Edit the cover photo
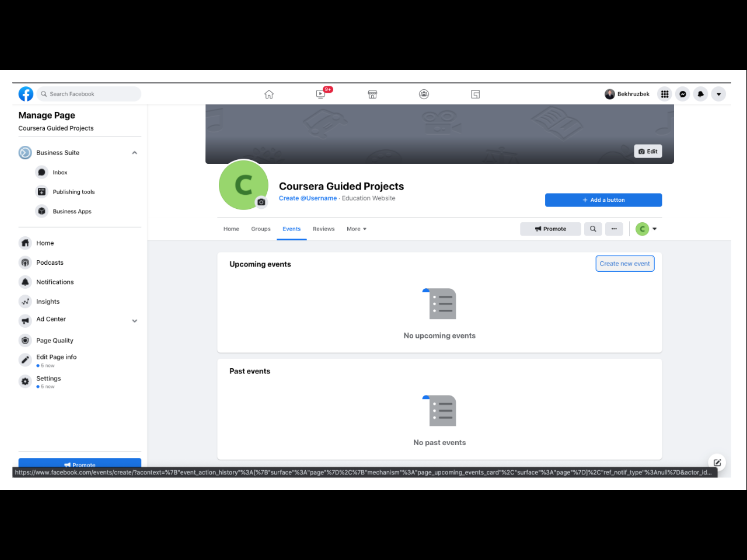Viewport: 747px width, 560px height. click(x=648, y=152)
